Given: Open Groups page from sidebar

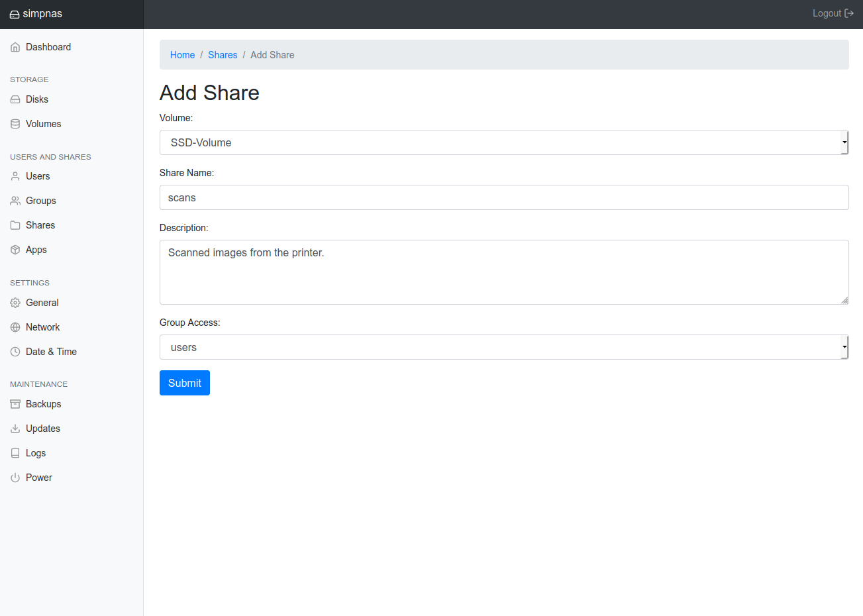Looking at the screenshot, I should click(40, 201).
